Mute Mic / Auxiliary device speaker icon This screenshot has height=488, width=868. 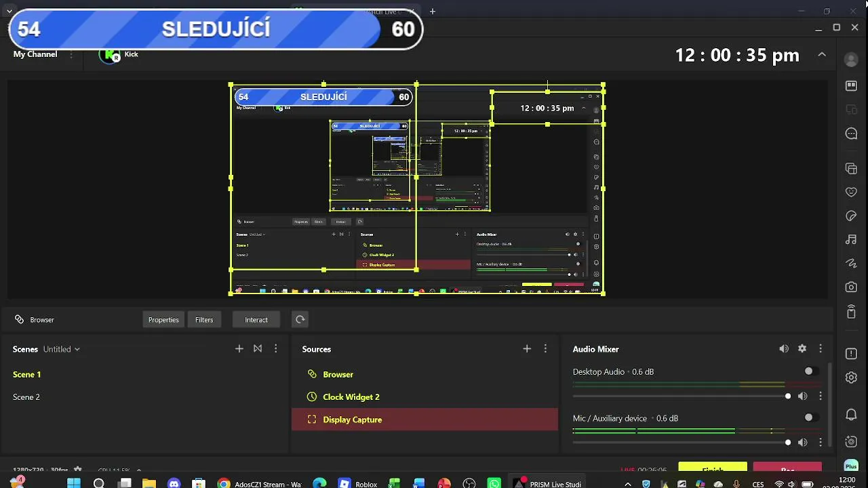[803, 442]
